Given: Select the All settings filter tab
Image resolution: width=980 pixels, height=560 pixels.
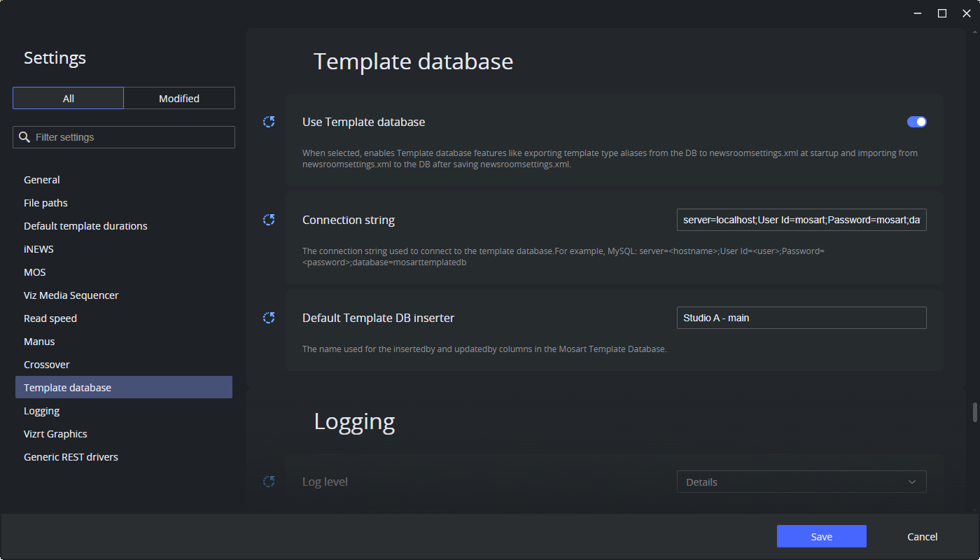Looking at the screenshot, I should pos(68,98).
